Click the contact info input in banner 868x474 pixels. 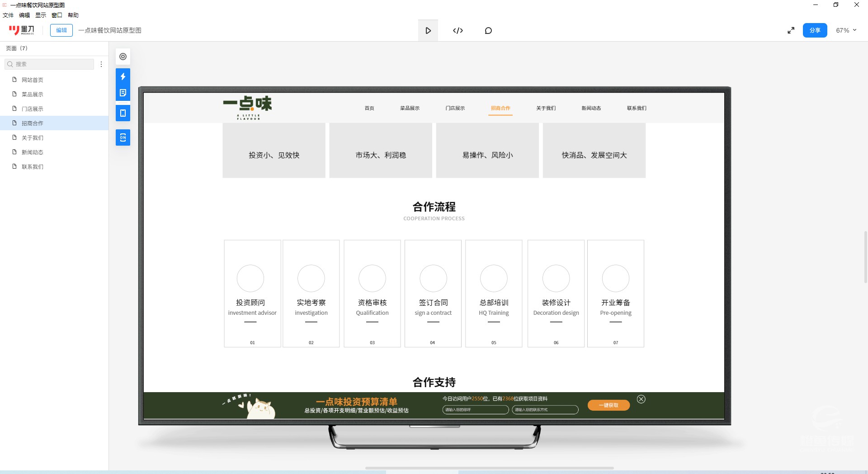point(545,410)
